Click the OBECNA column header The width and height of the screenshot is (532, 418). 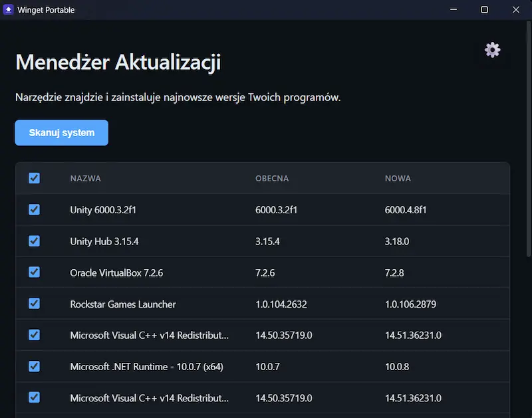[x=272, y=178]
